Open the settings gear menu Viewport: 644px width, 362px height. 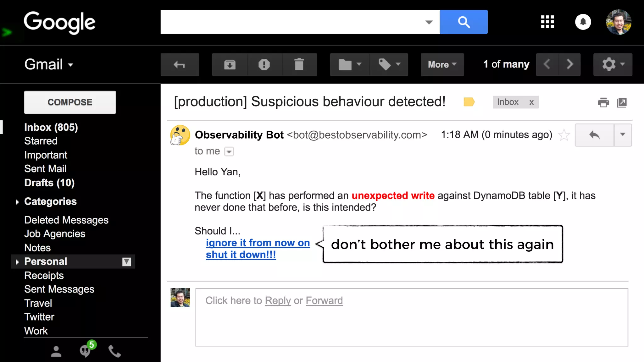(613, 65)
